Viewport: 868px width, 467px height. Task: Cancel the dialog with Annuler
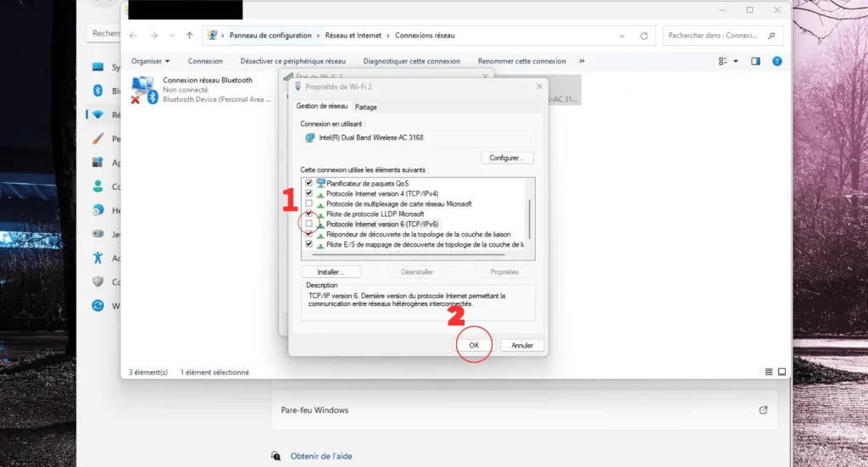pos(522,345)
